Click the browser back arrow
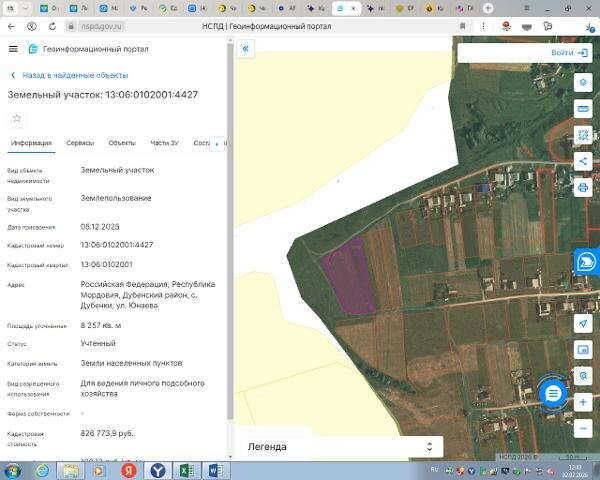Screen dimensions: 600x480 11,26
